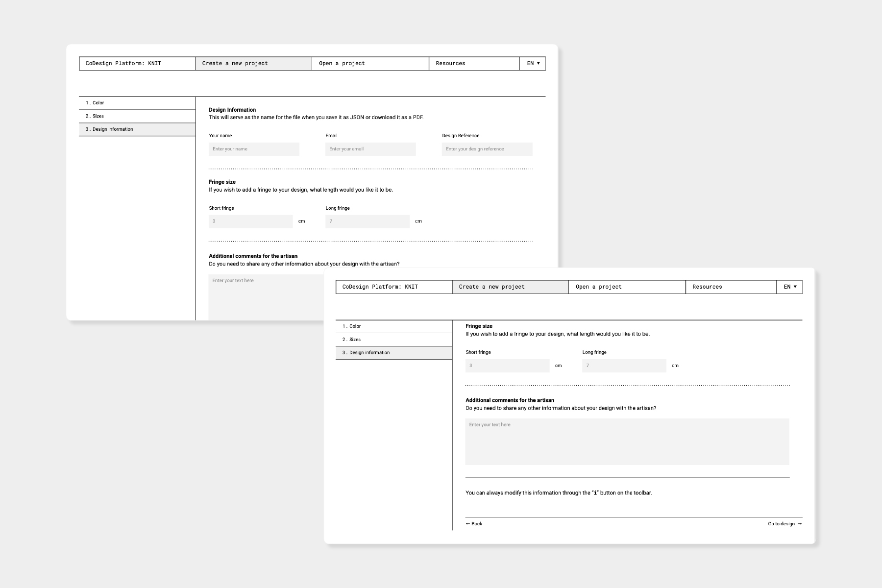
Task: Click Long fringe input in front window
Action: click(624, 366)
